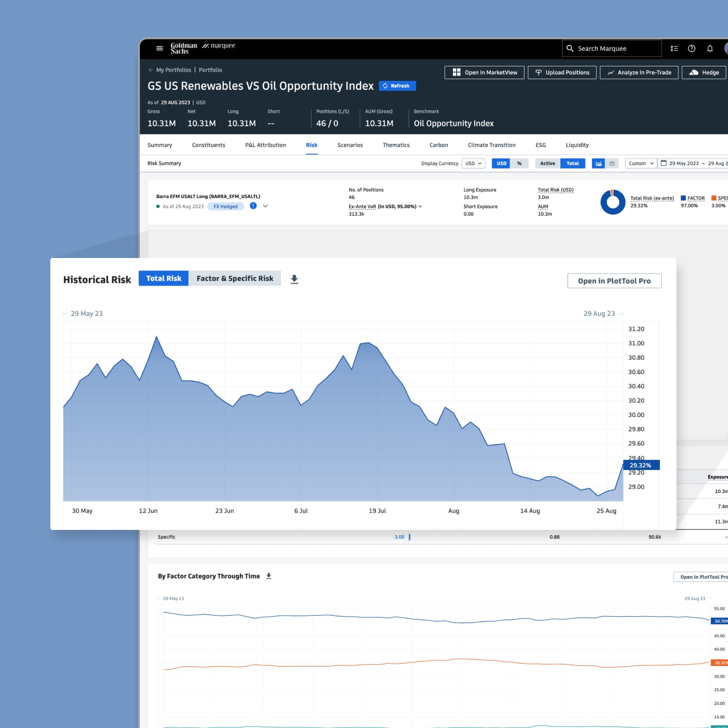The height and width of the screenshot is (728, 728).
Task: Open the Thematics tab
Action: point(396,145)
